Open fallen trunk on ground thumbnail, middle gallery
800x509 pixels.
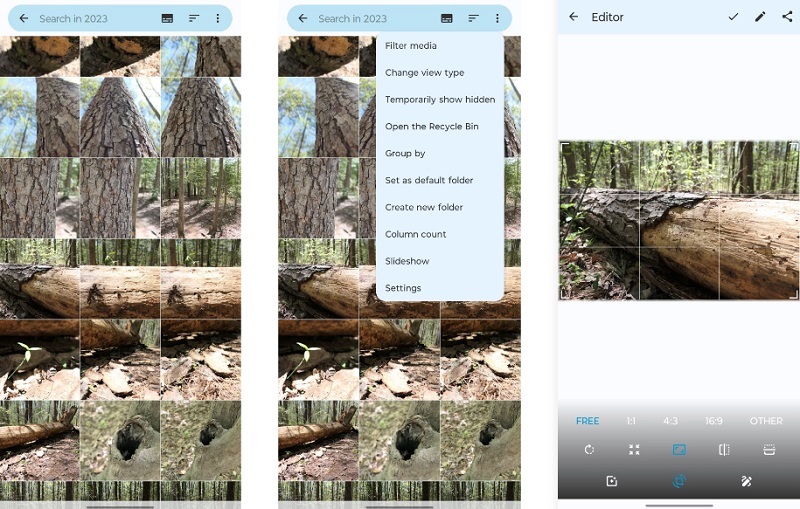click(x=318, y=441)
